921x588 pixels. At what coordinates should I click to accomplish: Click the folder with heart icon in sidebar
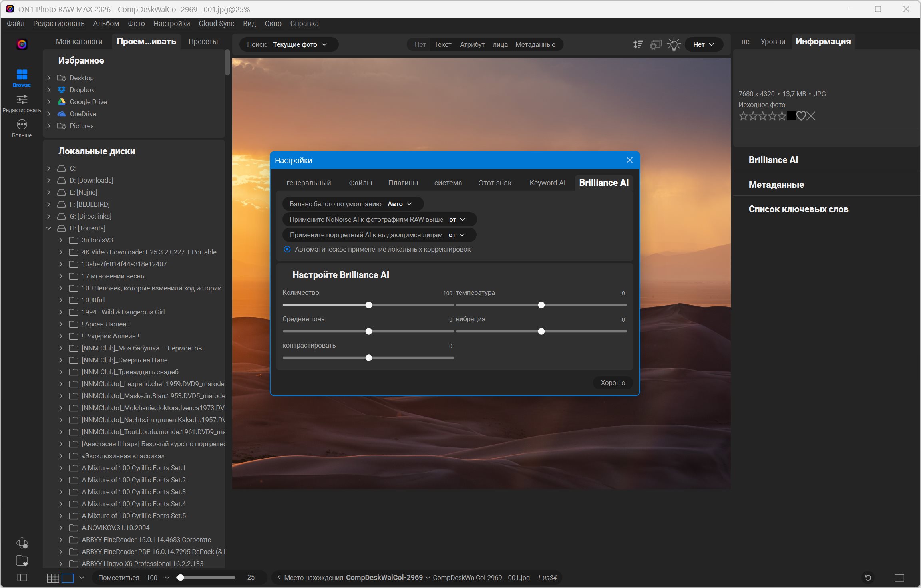point(22,561)
